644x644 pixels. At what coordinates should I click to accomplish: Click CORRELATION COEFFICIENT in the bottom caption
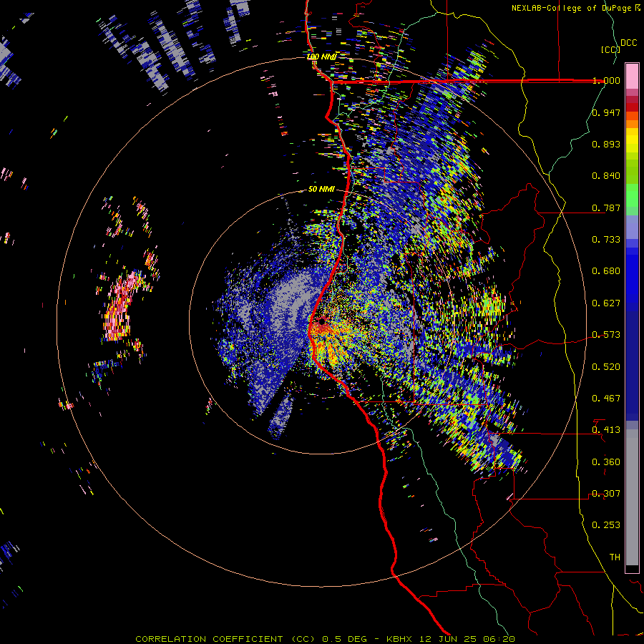209,639
